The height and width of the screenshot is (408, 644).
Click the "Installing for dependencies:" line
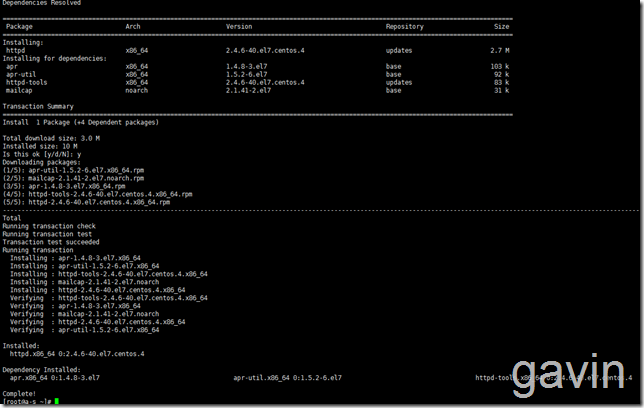pos(55,59)
